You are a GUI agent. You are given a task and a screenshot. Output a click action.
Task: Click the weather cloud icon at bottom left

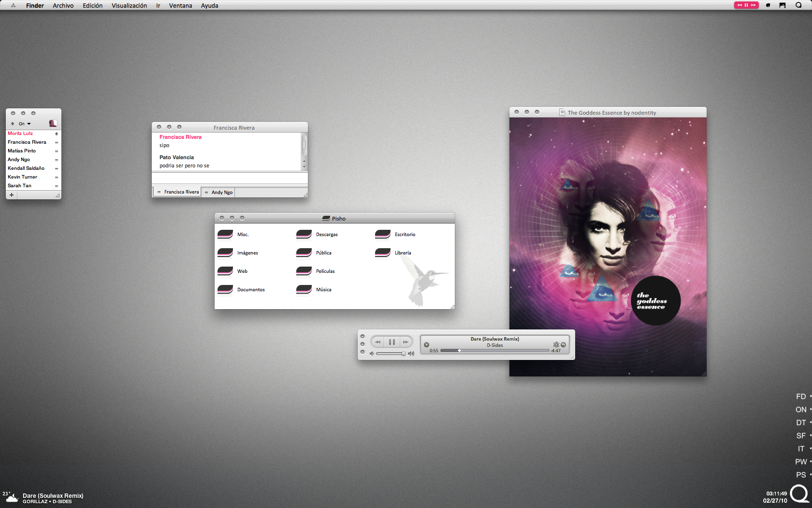coord(12,498)
